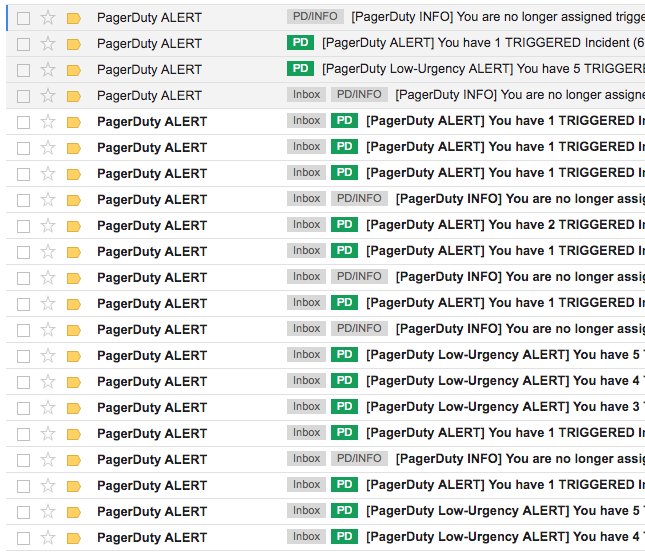Star the PD/INFO email without Inbox label
The height and width of the screenshot is (554, 645).
tap(48, 18)
